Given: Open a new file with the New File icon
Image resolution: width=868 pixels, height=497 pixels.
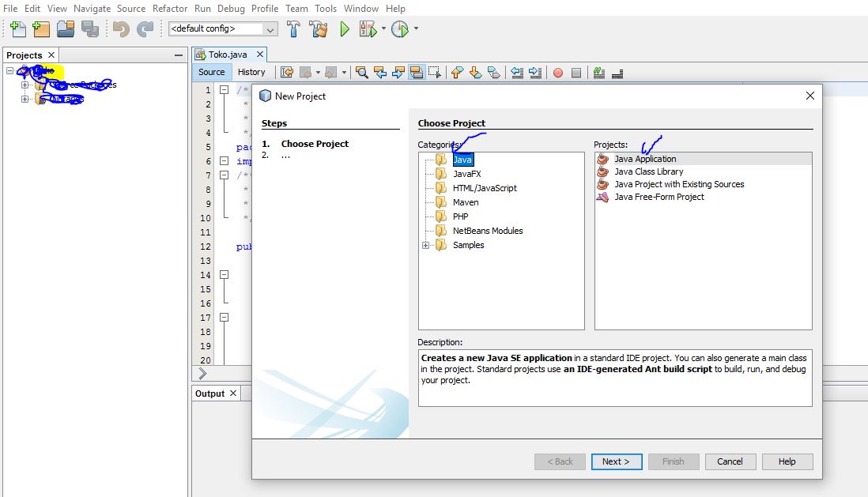Looking at the screenshot, I should click(16, 29).
